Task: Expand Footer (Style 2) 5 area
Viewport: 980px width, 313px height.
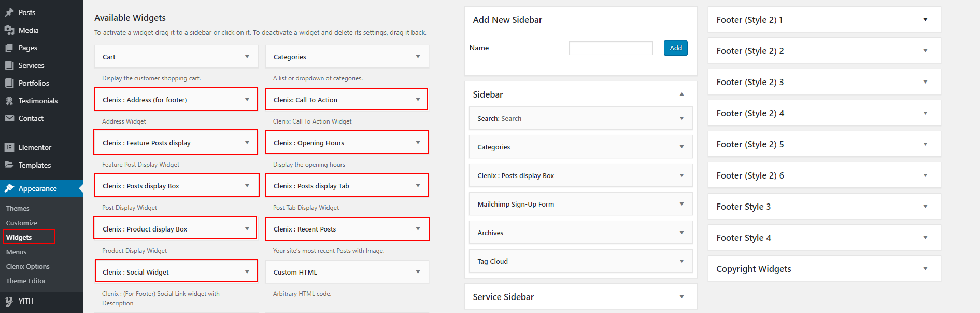Action: [x=925, y=144]
